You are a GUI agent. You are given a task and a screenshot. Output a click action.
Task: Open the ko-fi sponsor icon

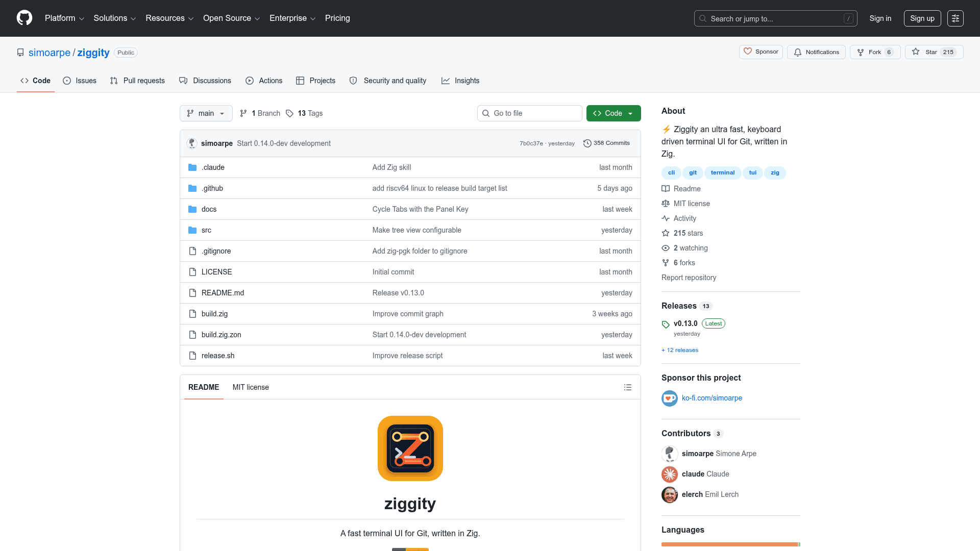(669, 398)
